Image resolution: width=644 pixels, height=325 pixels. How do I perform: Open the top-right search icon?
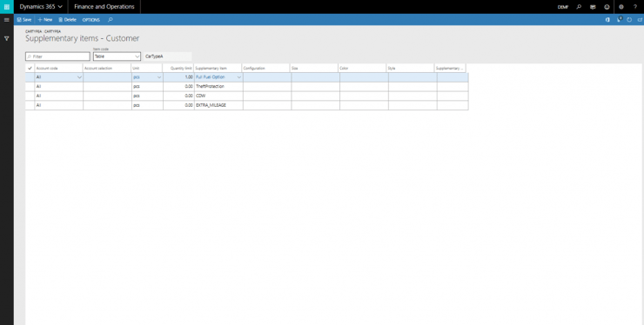pyautogui.click(x=579, y=7)
